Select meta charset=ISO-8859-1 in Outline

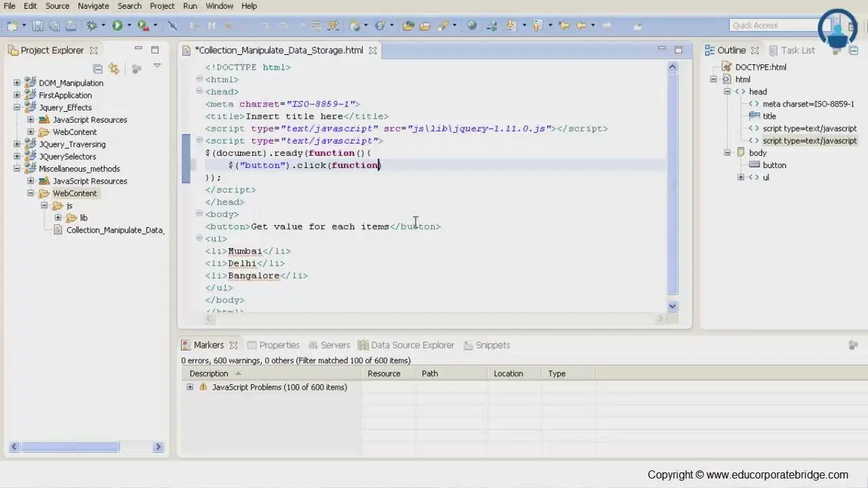pos(802,104)
